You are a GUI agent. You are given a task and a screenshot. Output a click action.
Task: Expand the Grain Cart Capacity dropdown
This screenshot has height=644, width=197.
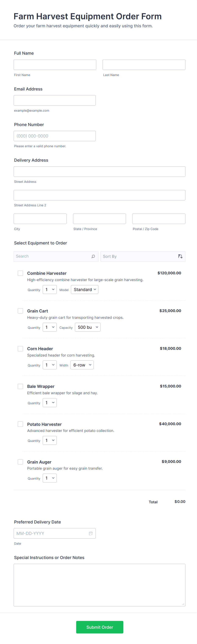tap(87, 327)
